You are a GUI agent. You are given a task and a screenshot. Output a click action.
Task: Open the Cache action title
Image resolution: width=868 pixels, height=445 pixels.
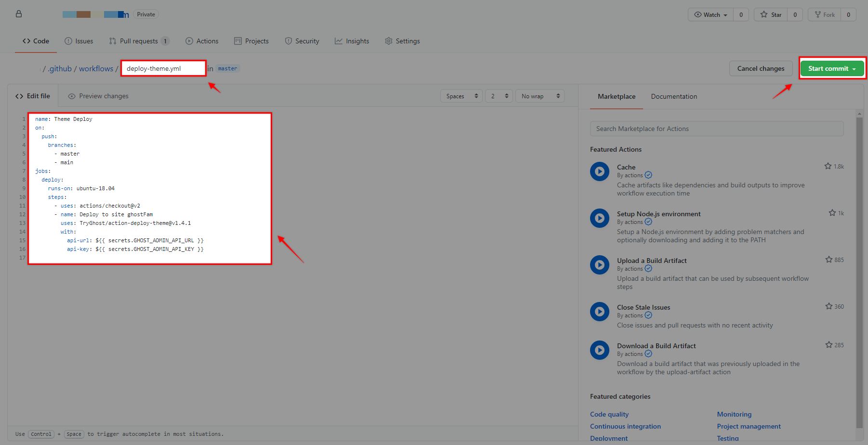coord(626,167)
